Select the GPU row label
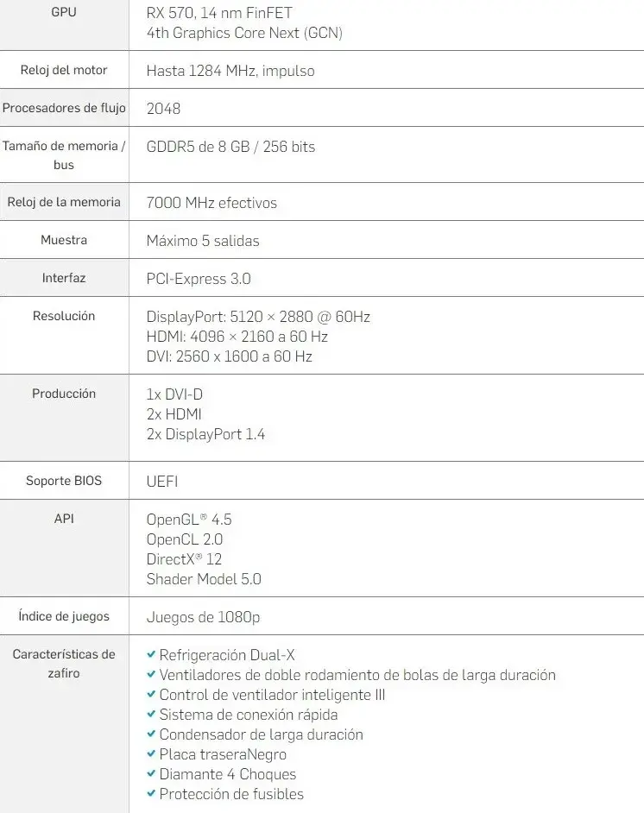Image resolution: width=644 pixels, height=813 pixels. pyautogui.click(x=64, y=12)
